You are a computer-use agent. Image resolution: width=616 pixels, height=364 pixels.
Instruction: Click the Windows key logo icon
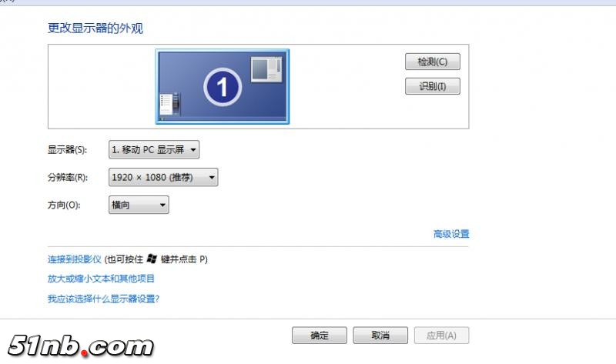pos(152,259)
